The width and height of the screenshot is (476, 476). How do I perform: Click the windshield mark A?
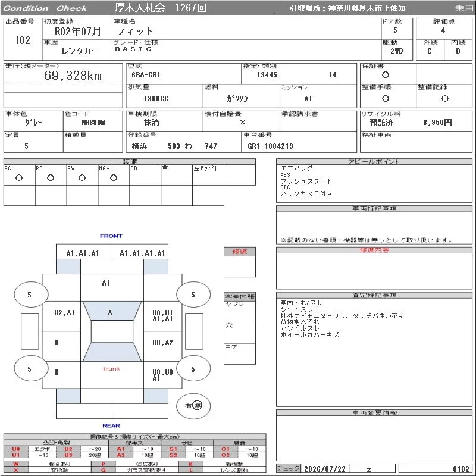coord(110,313)
